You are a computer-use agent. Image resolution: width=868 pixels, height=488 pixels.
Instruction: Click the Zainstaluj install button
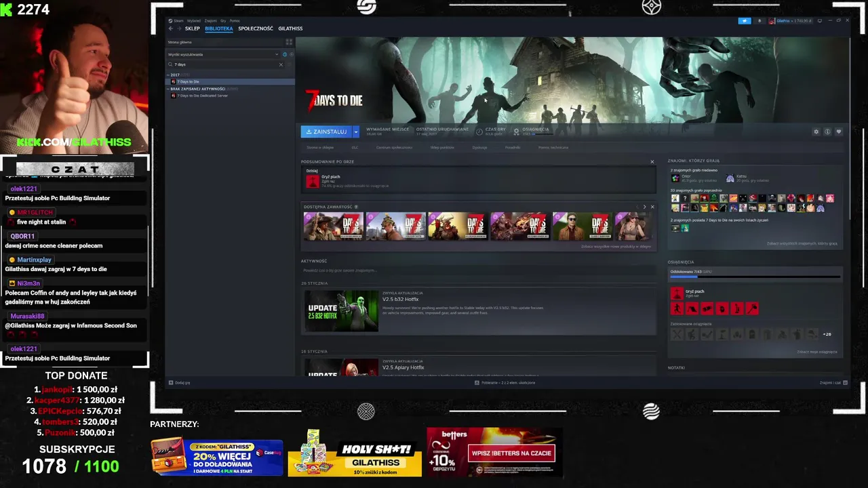326,131
